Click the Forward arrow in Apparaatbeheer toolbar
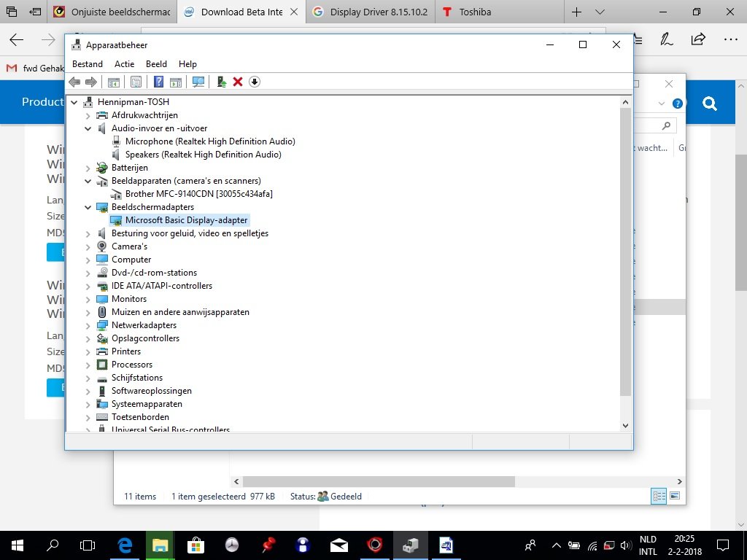 pos(91,82)
